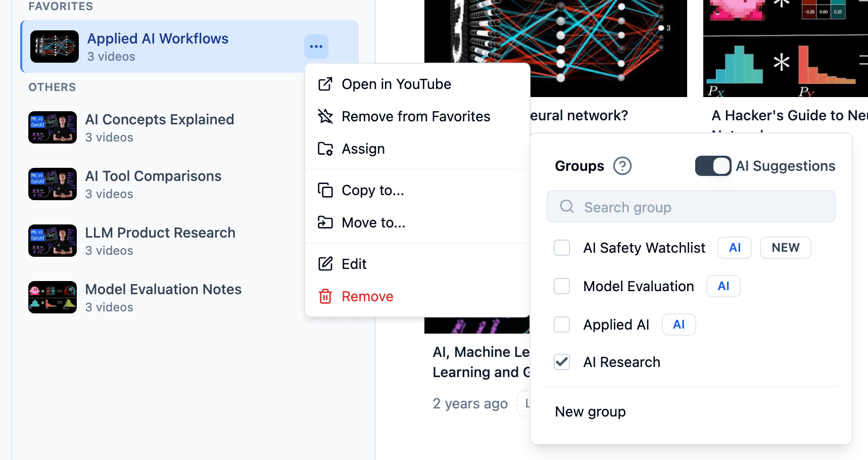Click the crossed-star Remove from Favorites icon
The width and height of the screenshot is (868, 460).
(325, 116)
